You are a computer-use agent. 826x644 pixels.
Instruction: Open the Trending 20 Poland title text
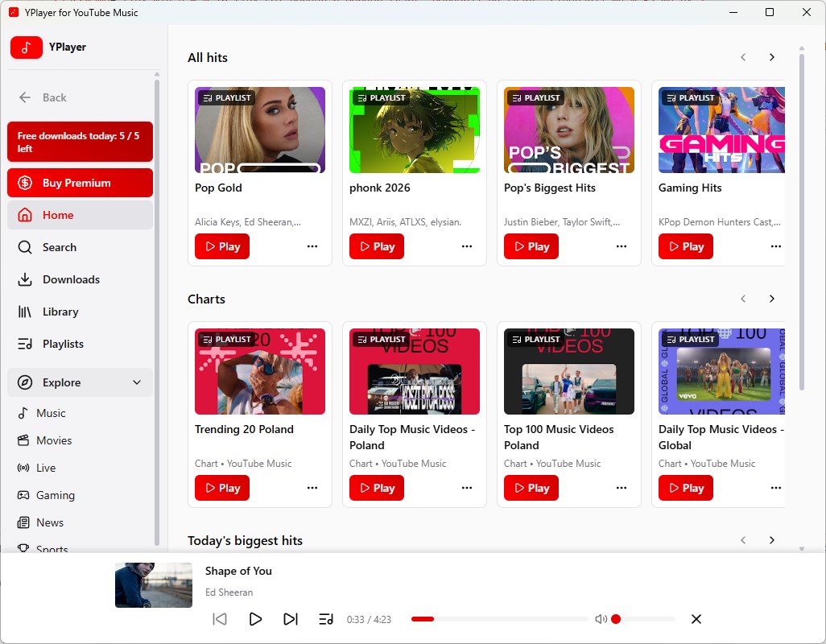(x=245, y=429)
